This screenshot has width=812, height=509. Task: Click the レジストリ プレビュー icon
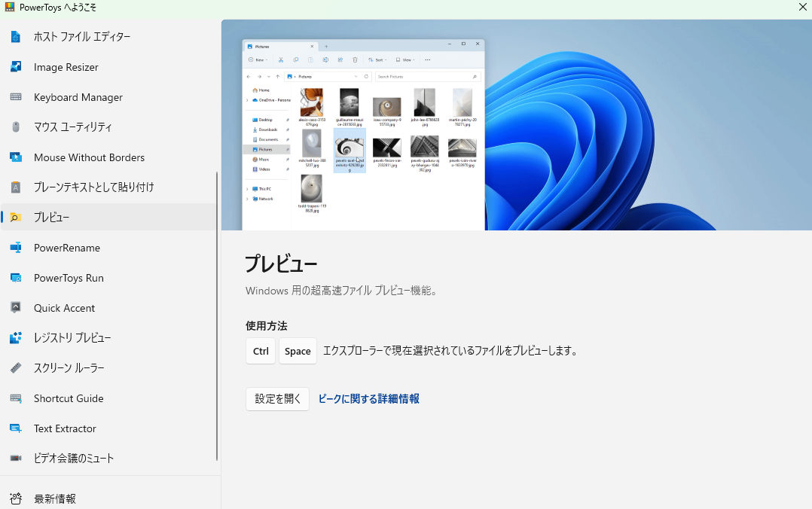[x=16, y=337]
